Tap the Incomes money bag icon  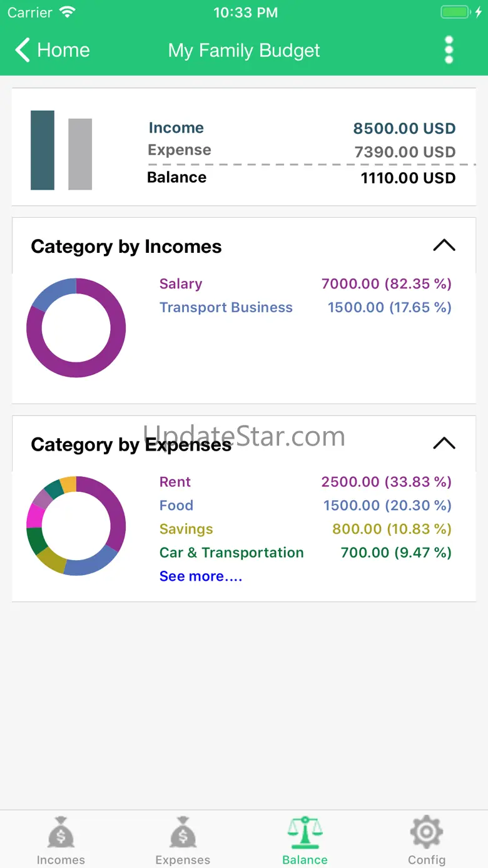point(61,832)
